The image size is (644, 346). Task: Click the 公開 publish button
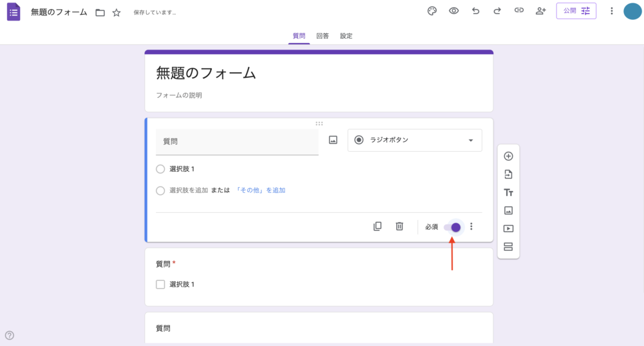[576, 11]
